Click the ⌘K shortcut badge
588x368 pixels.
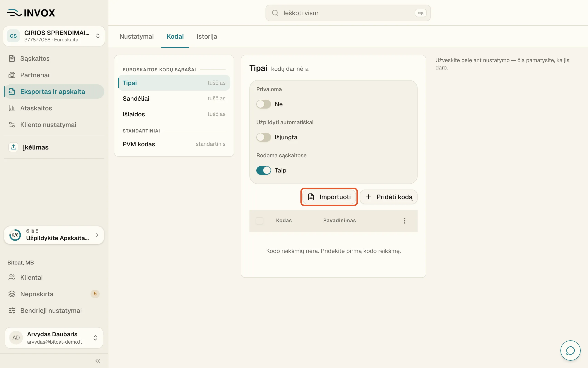point(421,13)
